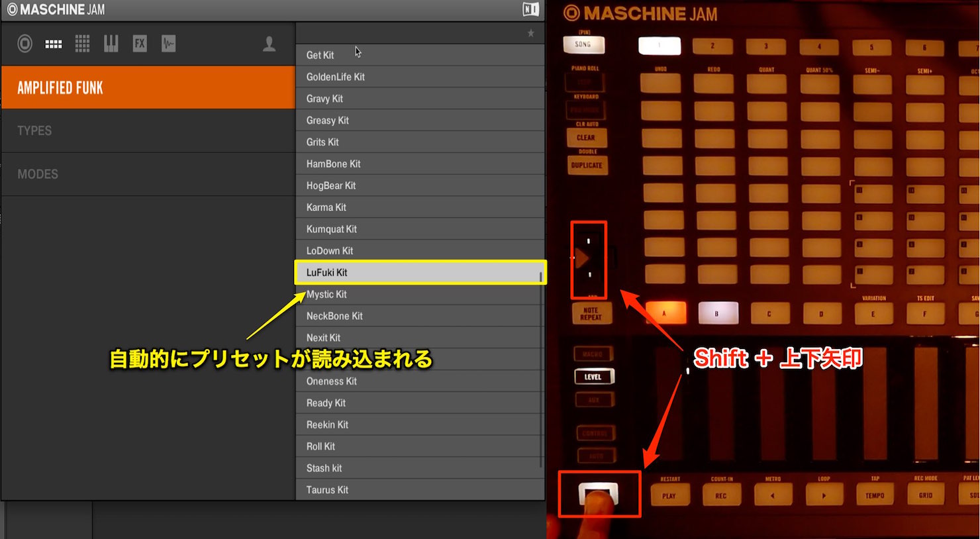Image resolution: width=980 pixels, height=539 pixels.
Task: Click the MASCHINE JAM logo in the software header
Action: point(56,9)
